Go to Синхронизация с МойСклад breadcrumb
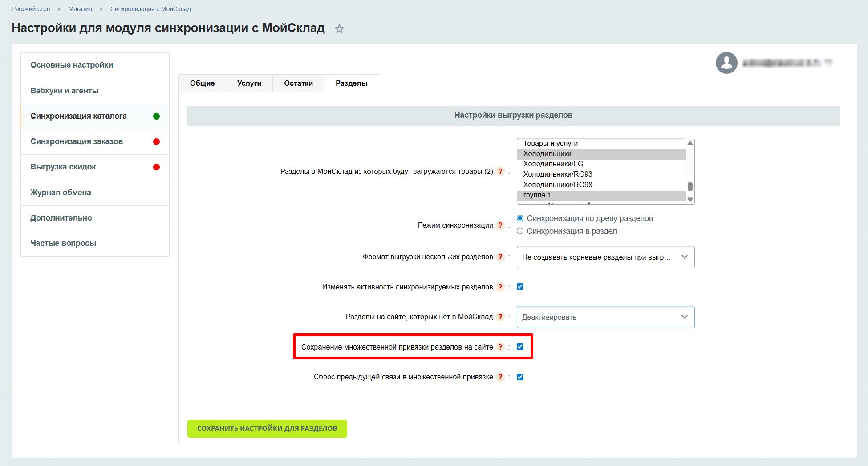The height and width of the screenshot is (466, 868). click(150, 9)
